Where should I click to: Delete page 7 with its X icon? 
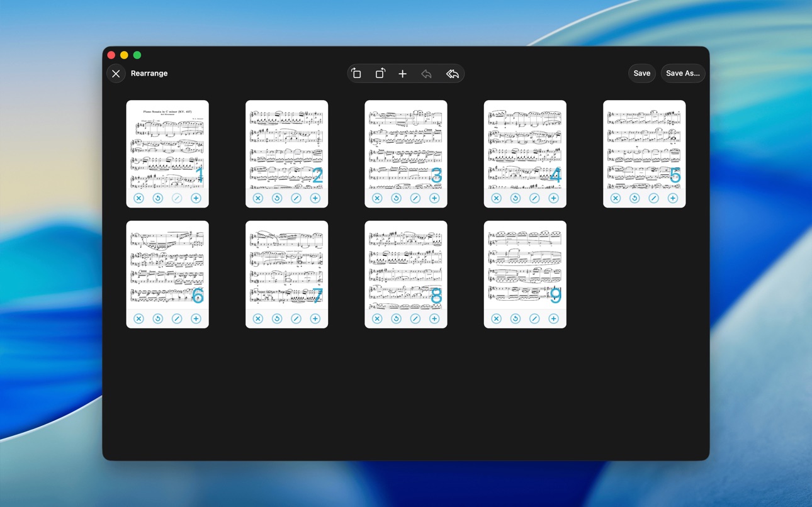(258, 319)
